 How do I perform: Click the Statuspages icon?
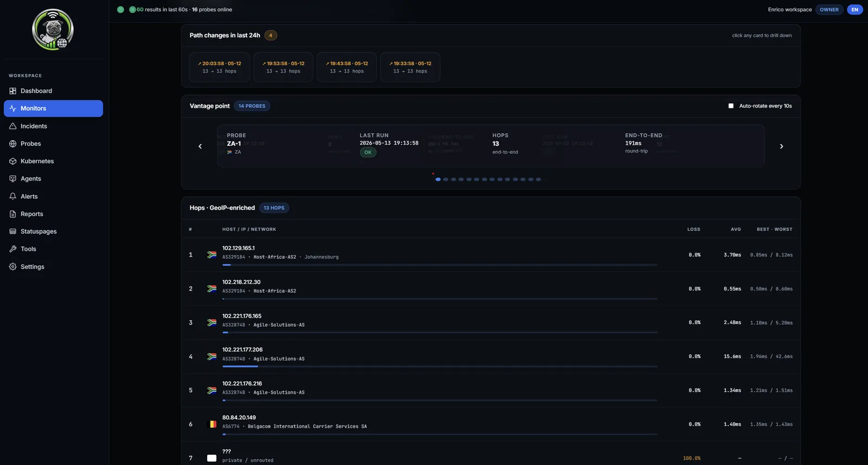[12, 231]
